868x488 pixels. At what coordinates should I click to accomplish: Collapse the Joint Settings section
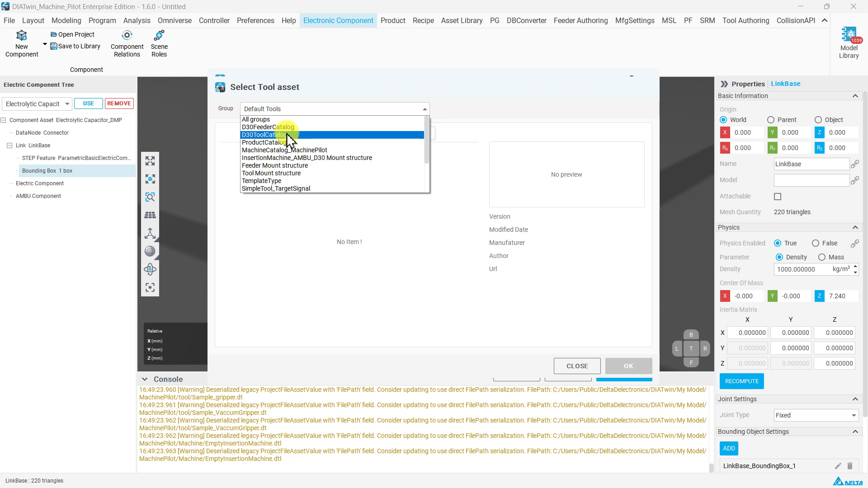tap(855, 399)
